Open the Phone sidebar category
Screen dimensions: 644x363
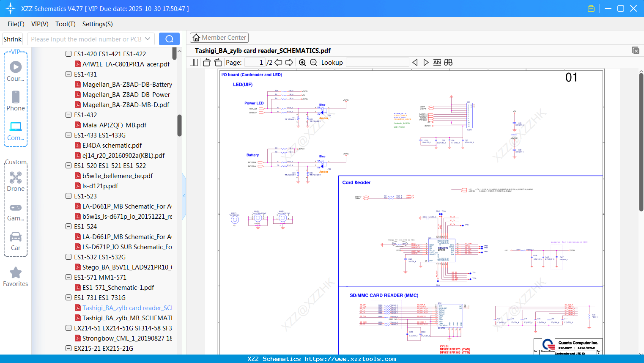point(16,101)
